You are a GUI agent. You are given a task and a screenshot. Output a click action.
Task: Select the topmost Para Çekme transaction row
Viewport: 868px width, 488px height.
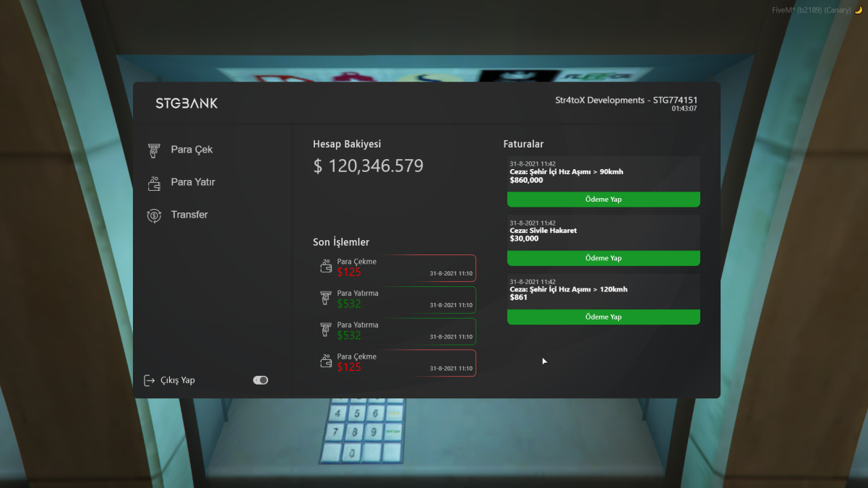(397, 267)
